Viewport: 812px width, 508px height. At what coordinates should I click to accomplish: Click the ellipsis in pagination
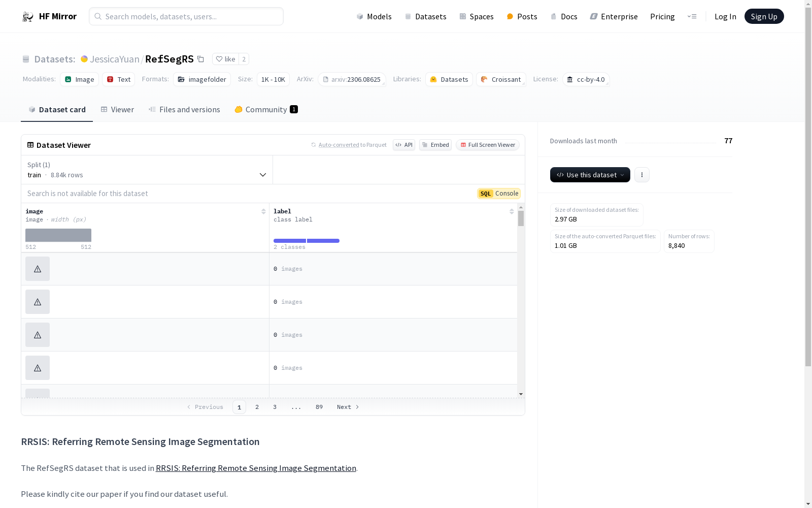pos(296,407)
